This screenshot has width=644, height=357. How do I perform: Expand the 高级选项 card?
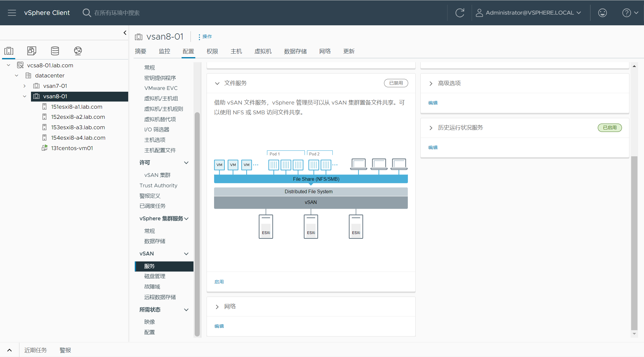431,83
